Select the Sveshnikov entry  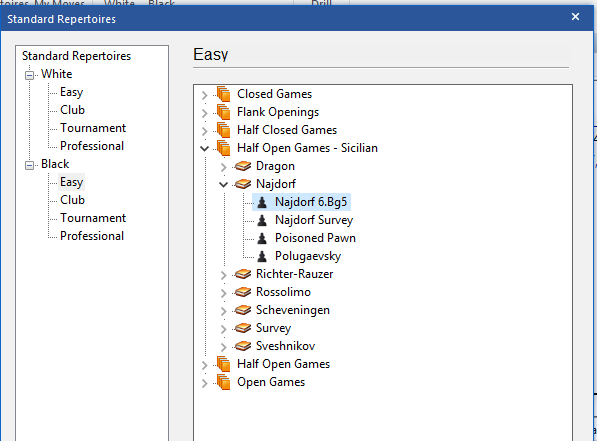[286, 346]
